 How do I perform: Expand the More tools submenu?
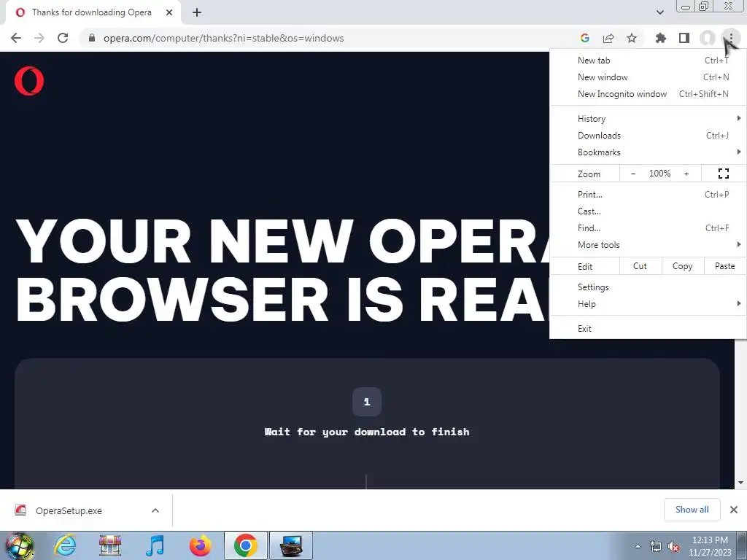[648, 245]
